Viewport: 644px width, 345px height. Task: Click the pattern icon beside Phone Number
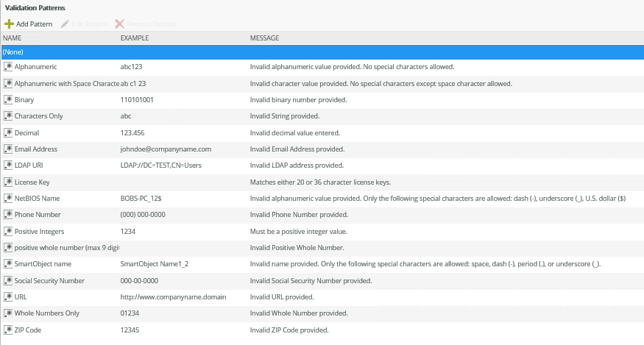[x=8, y=215]
